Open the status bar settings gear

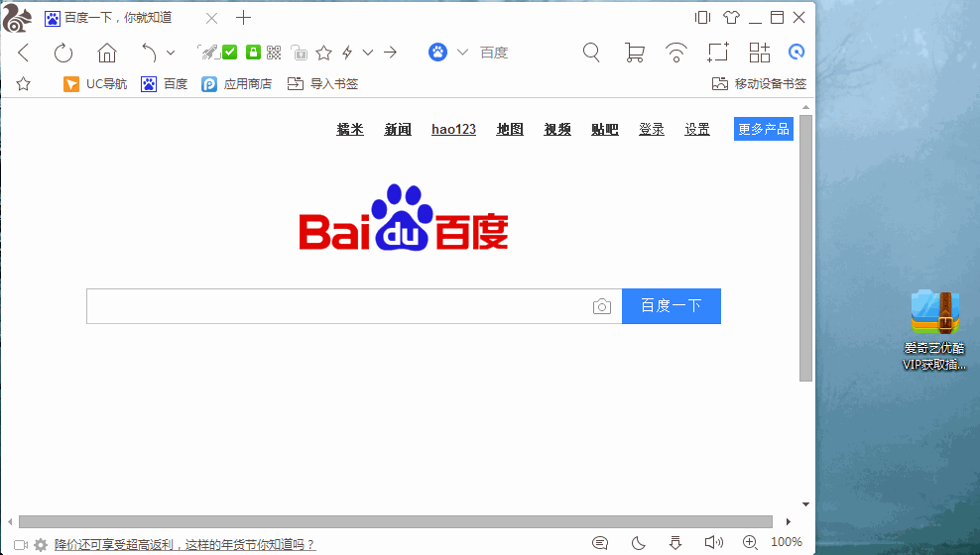tap(41, 545)
